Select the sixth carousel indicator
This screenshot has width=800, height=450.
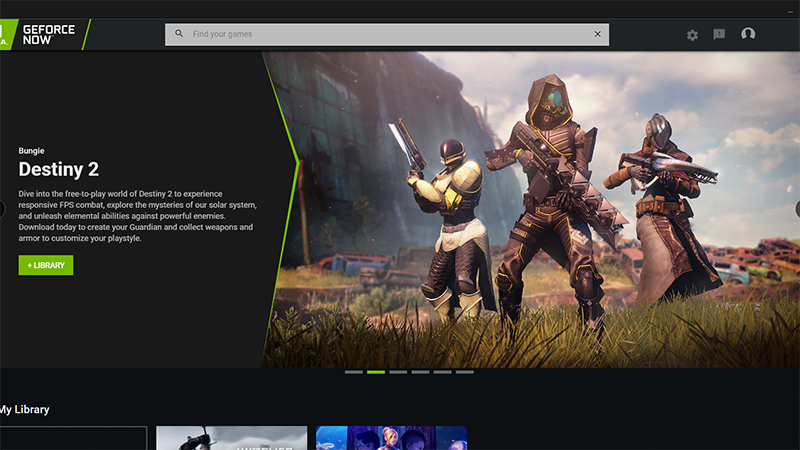coord(465,372)
